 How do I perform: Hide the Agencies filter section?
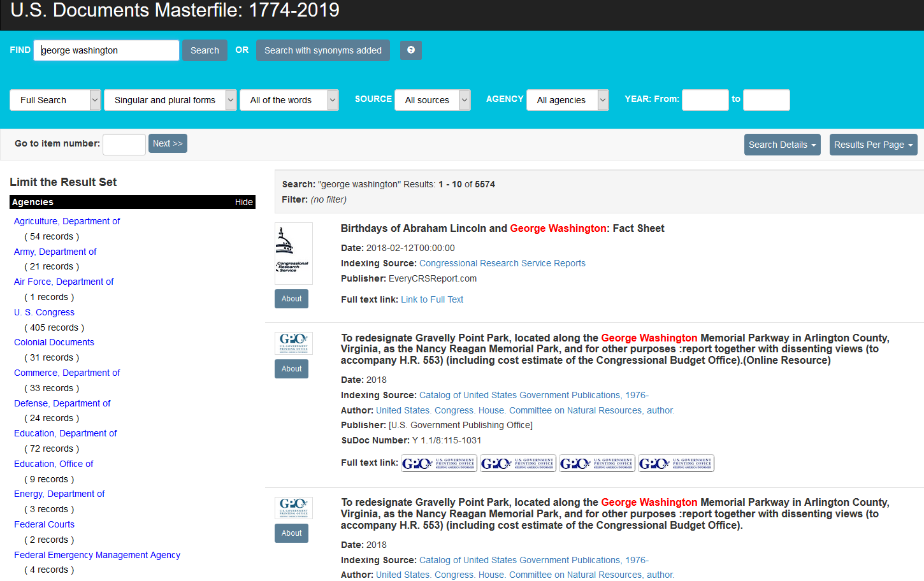(x=244, y=202)
